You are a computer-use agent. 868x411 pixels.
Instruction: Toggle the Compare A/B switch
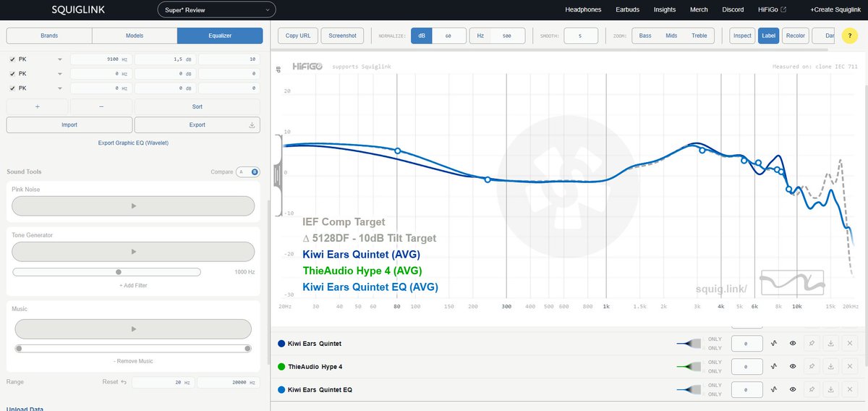pyautogui.click(x=247, y=172)
